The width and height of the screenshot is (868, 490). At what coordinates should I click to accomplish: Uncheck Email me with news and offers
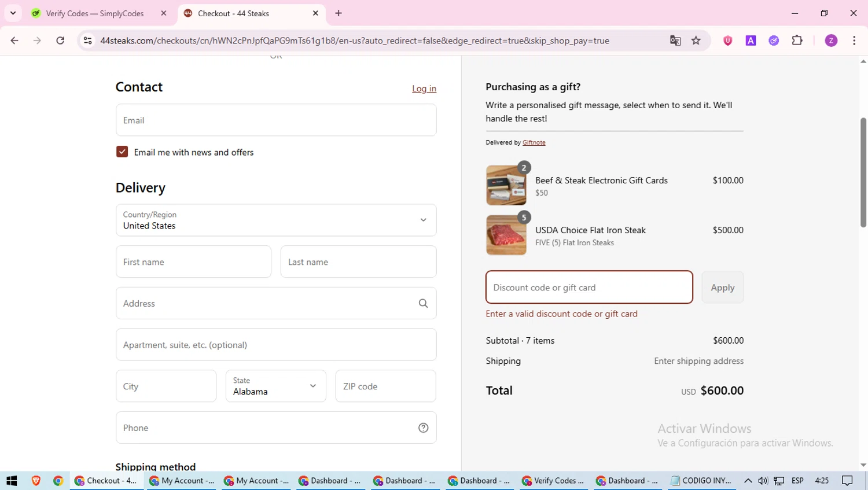[122, 152]
